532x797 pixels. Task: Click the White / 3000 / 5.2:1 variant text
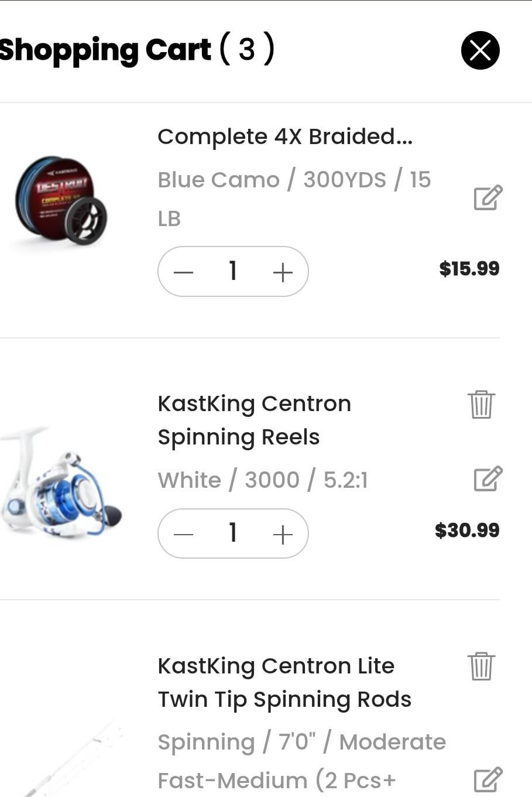(x=263, y=480)
